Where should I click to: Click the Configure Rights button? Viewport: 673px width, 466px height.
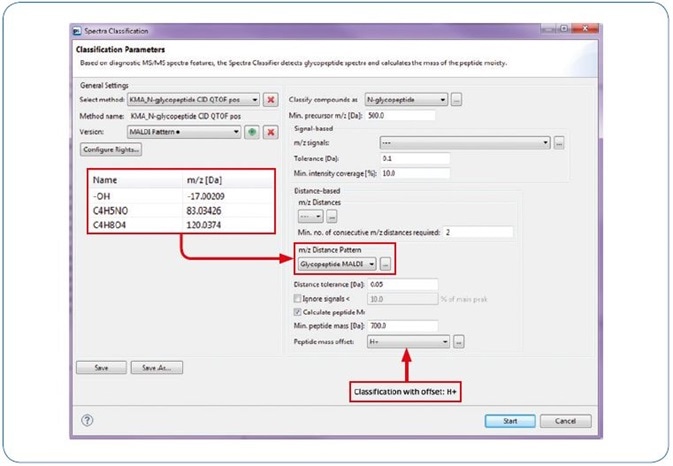110,149
